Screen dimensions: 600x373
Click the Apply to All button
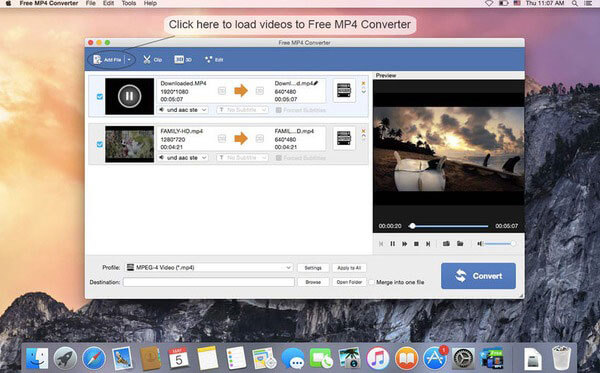[349, 268]
